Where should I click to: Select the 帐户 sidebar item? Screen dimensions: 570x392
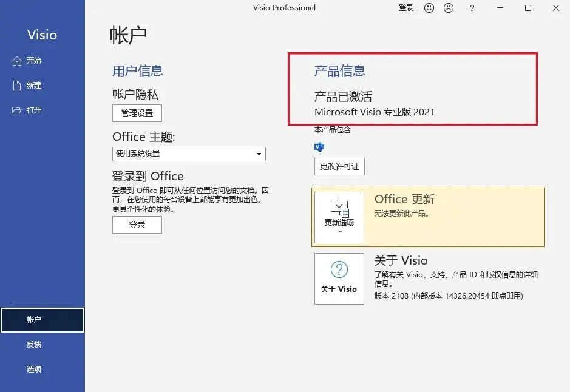click(42, 320)
